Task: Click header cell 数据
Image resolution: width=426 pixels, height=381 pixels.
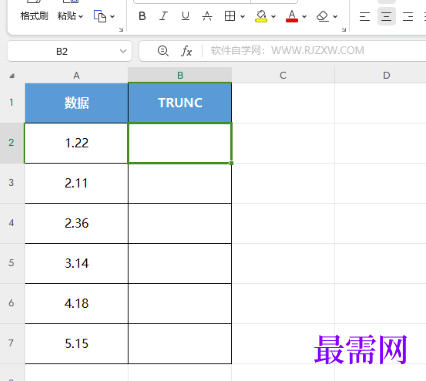Action: click(x=76, y=103)
